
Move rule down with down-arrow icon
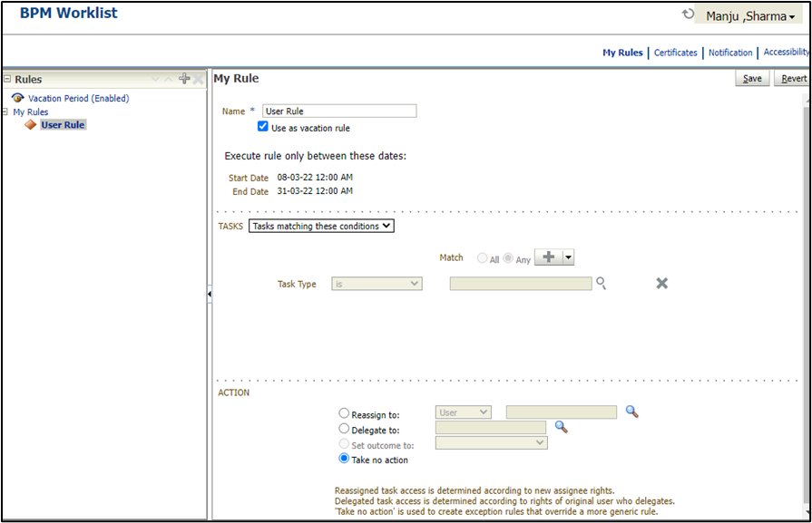pos(155,79)
